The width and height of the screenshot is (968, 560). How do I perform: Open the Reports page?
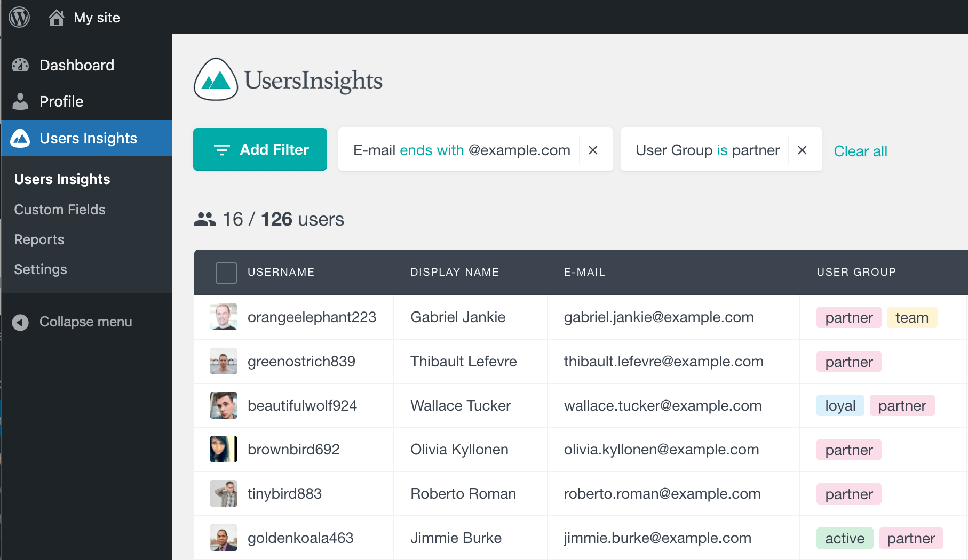[x=39, y=239]
